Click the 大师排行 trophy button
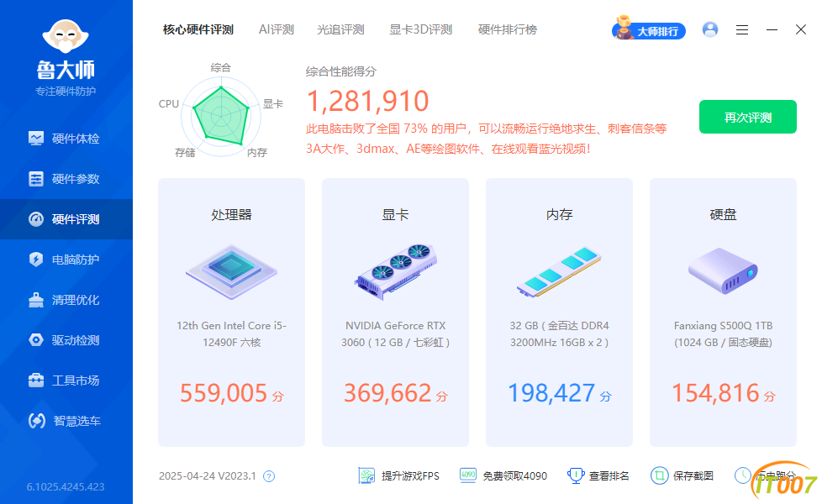 (649, 29)
